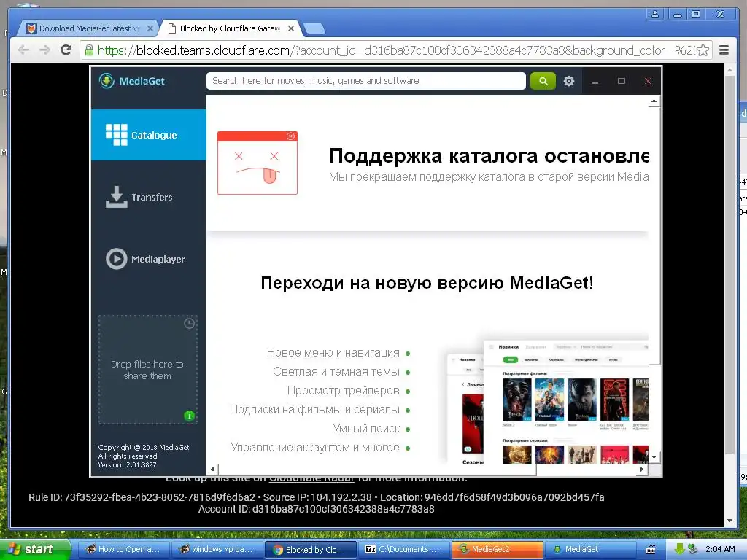This screenshot has width=747, height=560.
Task: Switch to MediaGet taskbar button
Action: coord(591,549)
